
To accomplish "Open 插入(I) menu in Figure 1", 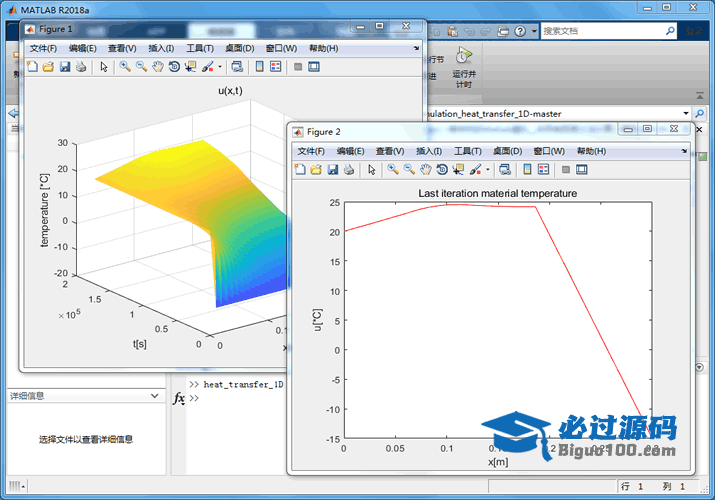I will (161, 48).
